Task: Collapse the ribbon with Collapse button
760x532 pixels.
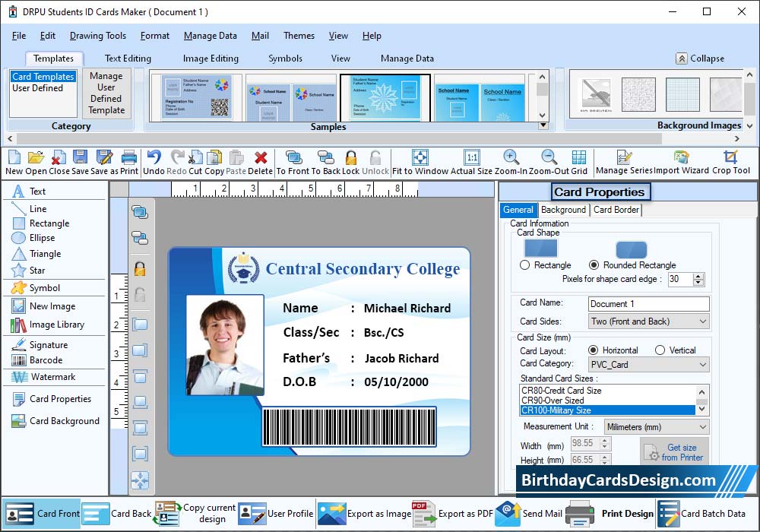Action: [701, 59]
